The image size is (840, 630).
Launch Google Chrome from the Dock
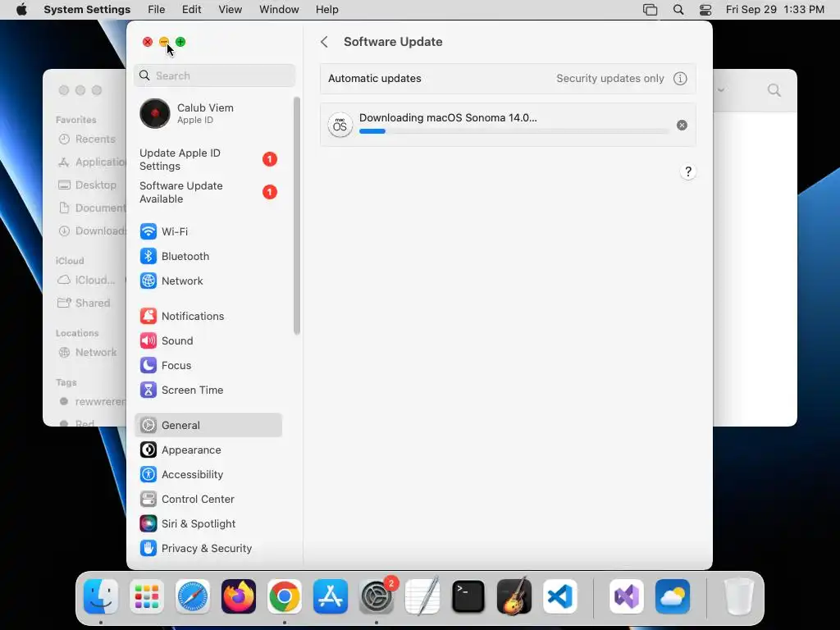tap(285, 596)
